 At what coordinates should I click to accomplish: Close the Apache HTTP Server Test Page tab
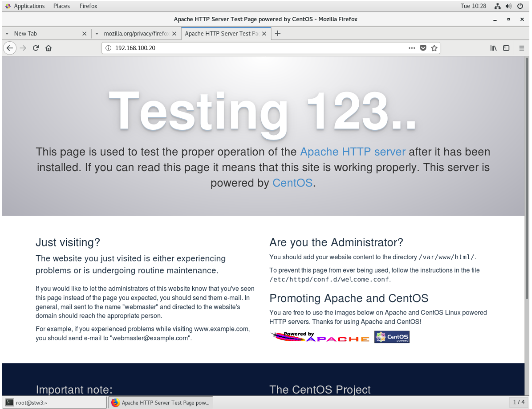click(x=264, y=34)
